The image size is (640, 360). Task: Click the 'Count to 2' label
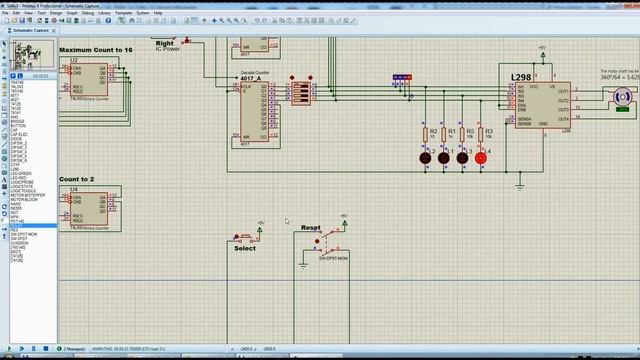coord(76,179)
